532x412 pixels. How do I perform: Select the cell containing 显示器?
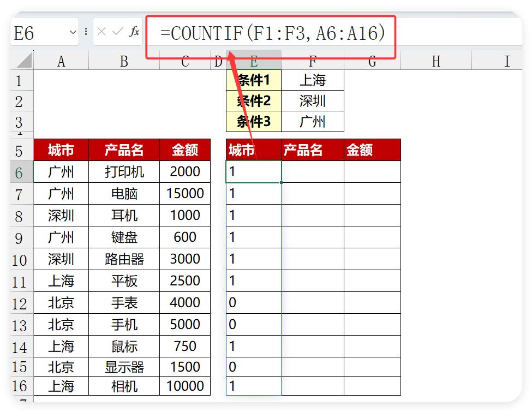[124, 367]
